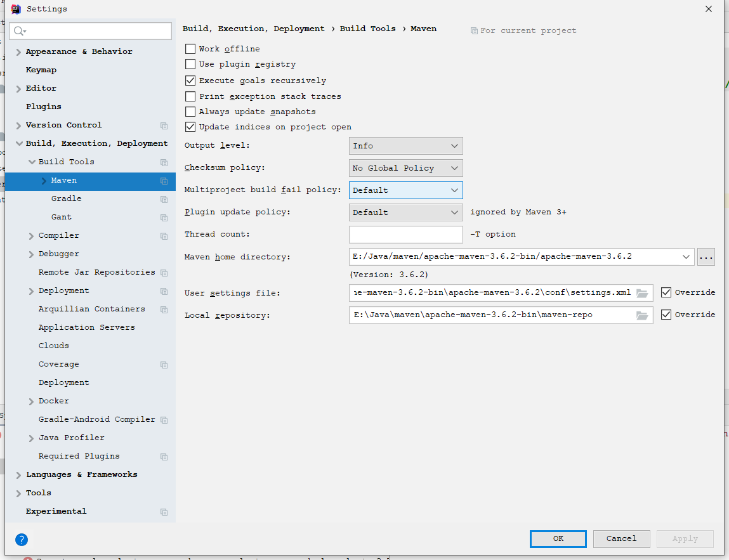This screenshot has height=560, width=729.
Task: Click the help question mark icon
Action: point(22,540)
